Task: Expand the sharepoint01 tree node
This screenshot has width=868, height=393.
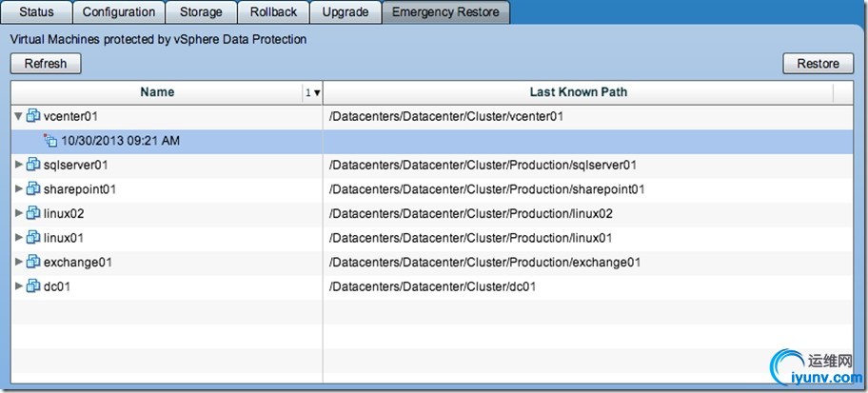Action: [19, 188]
